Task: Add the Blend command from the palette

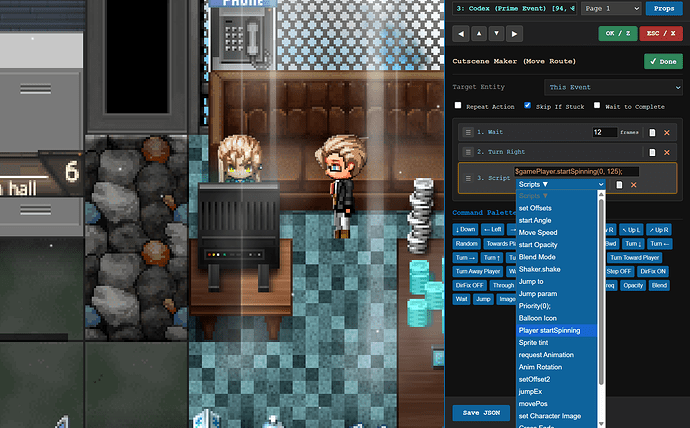Action: coord(659,285)
